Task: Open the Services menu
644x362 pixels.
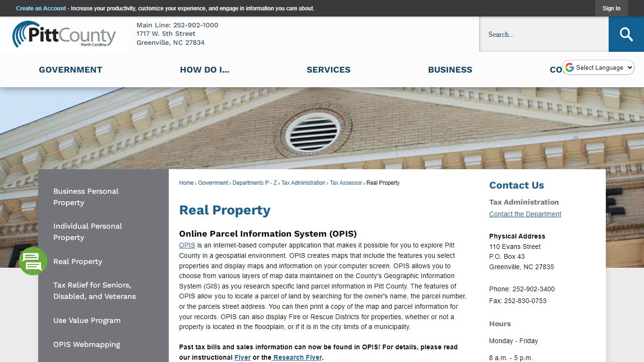Action: pos(329,70)
